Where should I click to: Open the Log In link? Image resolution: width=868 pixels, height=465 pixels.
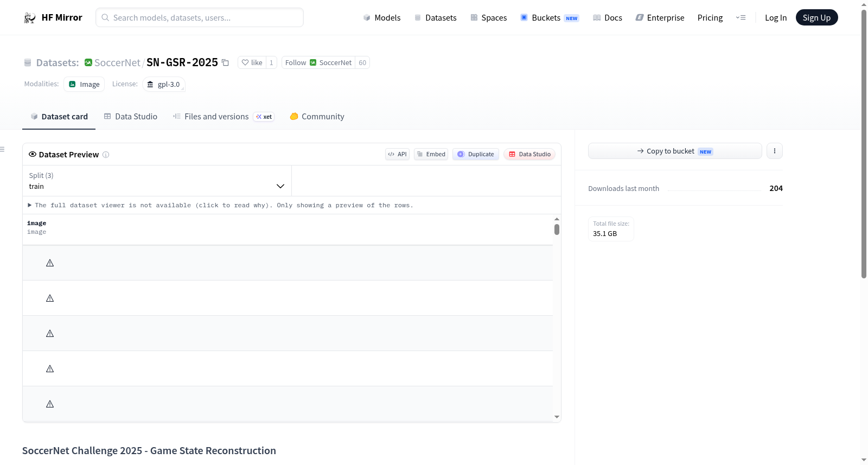(x=776, y=18)
